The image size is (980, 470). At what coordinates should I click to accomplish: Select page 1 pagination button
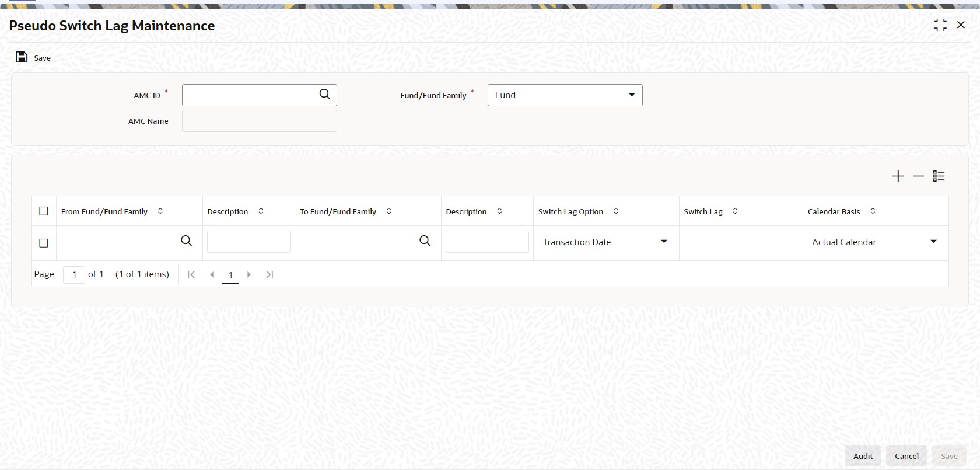point(230,274)
